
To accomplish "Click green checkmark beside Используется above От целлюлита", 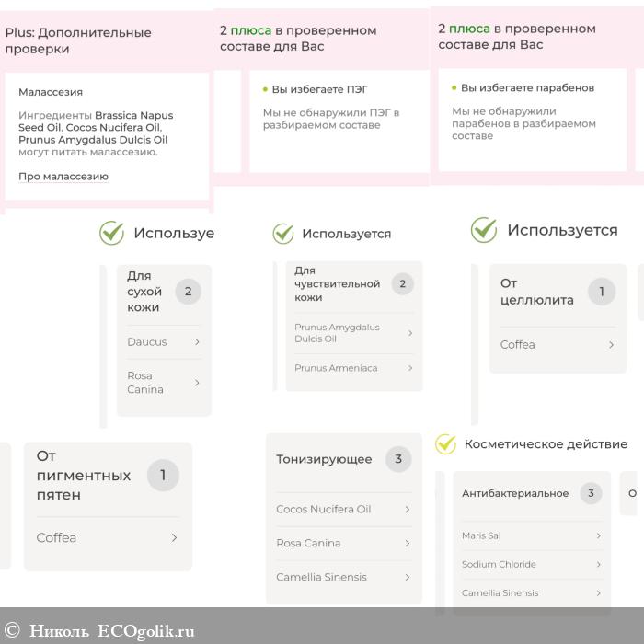I will (484, 230).
